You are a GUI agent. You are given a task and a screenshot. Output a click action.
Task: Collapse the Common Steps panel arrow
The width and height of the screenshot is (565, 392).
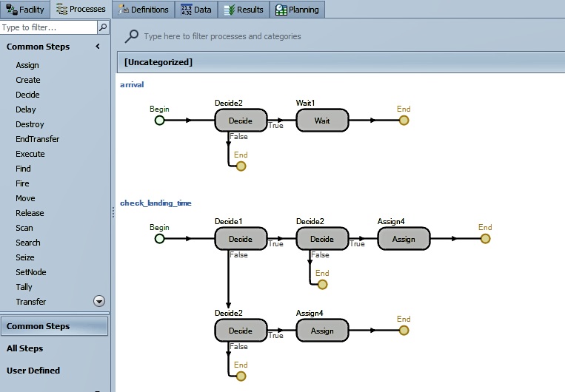pos(98,47)
